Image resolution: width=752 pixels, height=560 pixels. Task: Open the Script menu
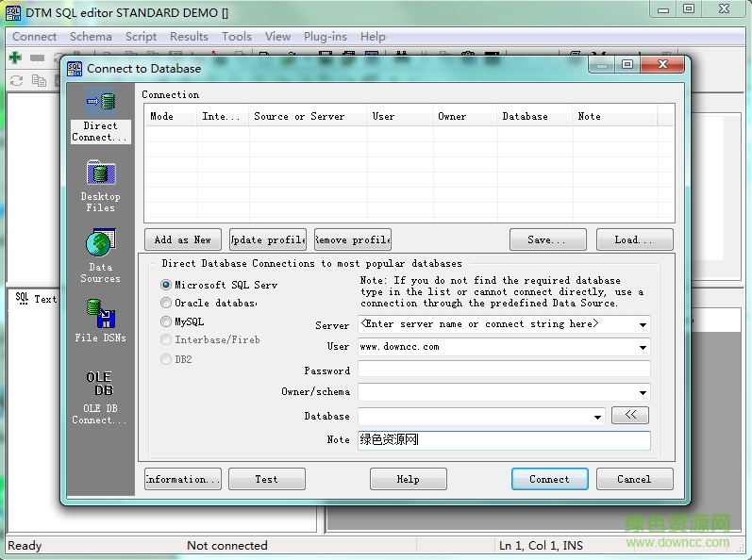141,37
